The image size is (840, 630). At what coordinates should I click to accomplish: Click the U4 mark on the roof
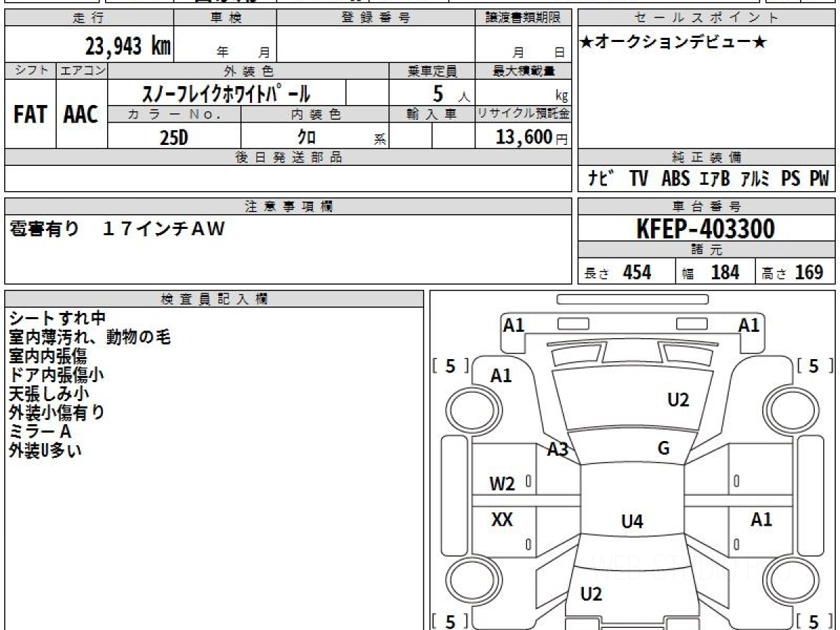click(632, 521)
